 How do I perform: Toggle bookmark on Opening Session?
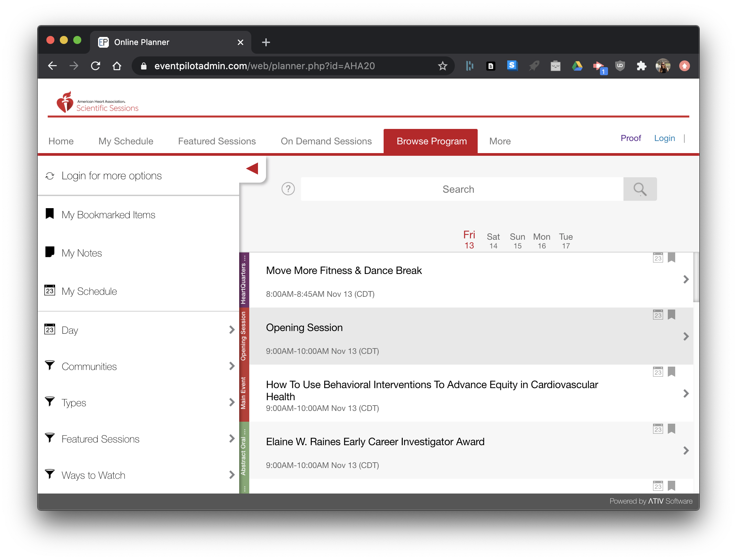(x=671, y=315)
